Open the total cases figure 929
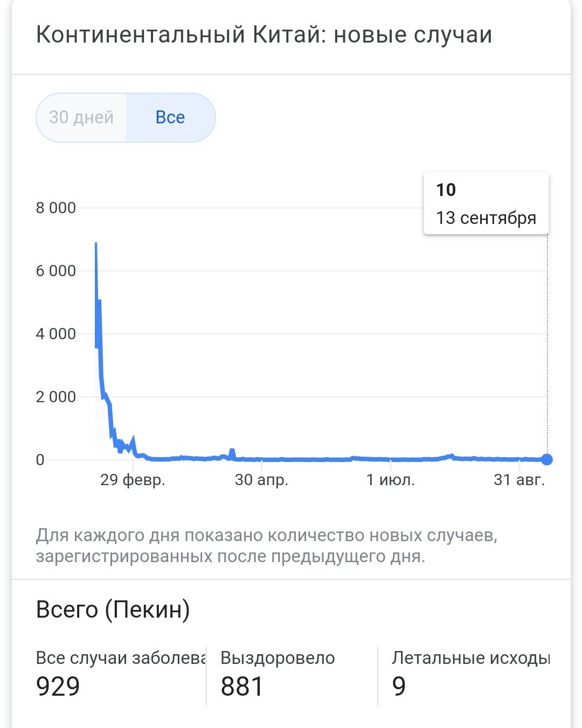 tap(58, 687)
